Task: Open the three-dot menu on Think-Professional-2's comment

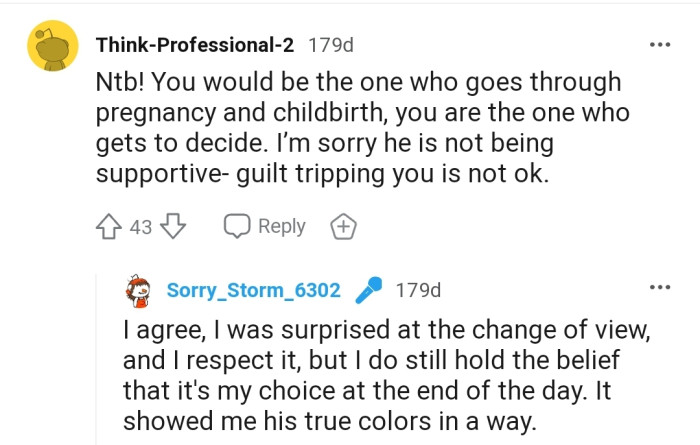Action: coord(660,45)
